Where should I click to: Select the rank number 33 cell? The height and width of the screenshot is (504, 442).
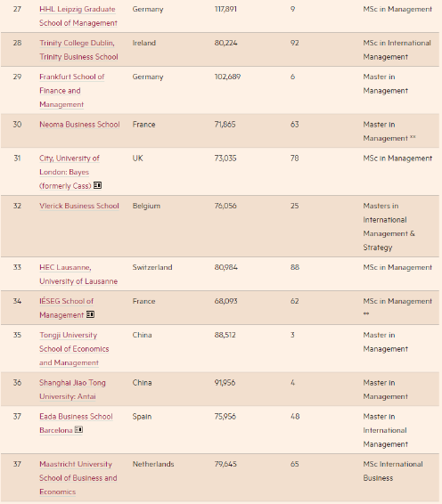click(17, 267)
